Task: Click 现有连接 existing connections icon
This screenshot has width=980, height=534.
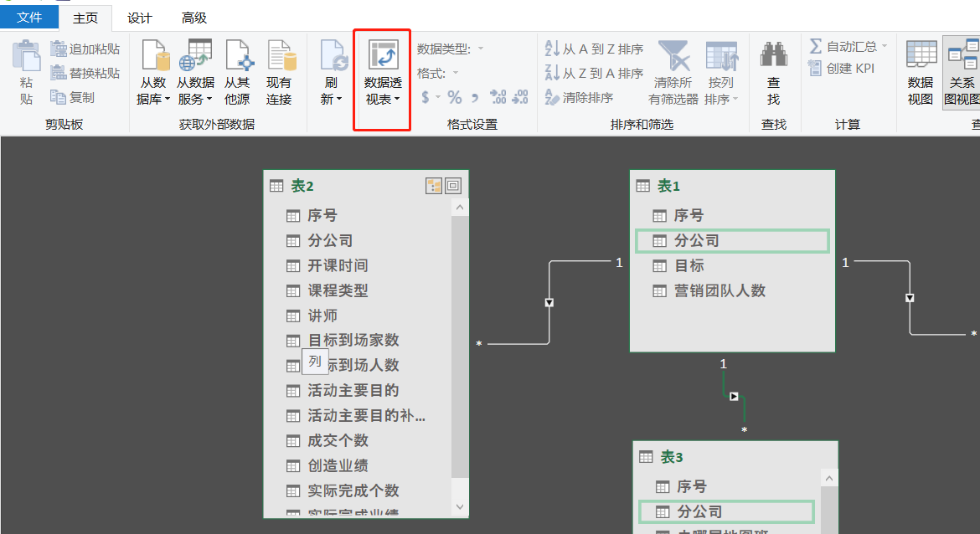Action: pos(280,57)
